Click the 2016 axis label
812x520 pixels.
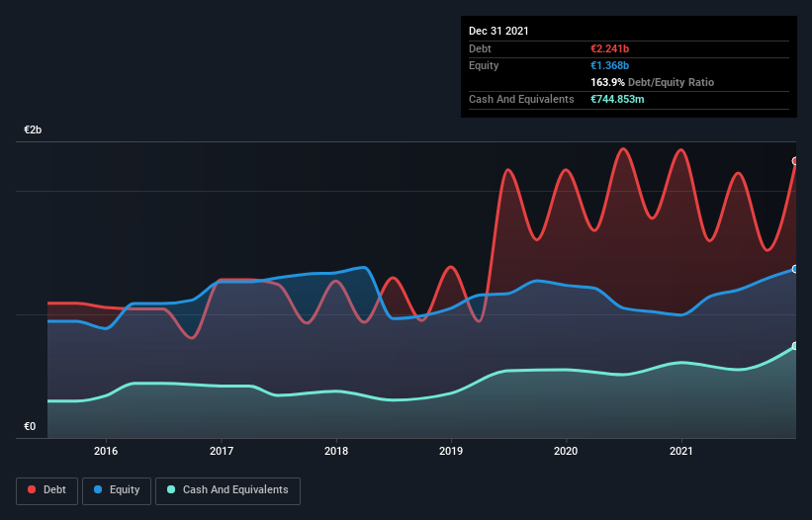click(106, 451)
